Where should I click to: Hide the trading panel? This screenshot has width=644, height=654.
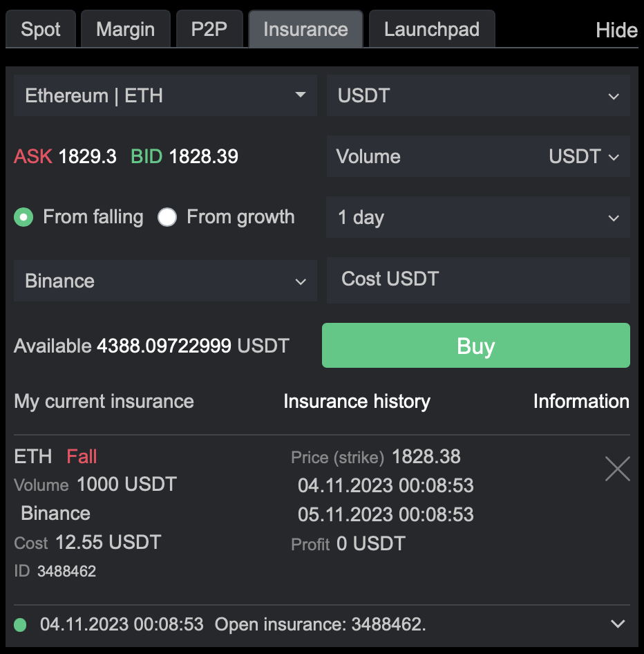tap(616, 30)
